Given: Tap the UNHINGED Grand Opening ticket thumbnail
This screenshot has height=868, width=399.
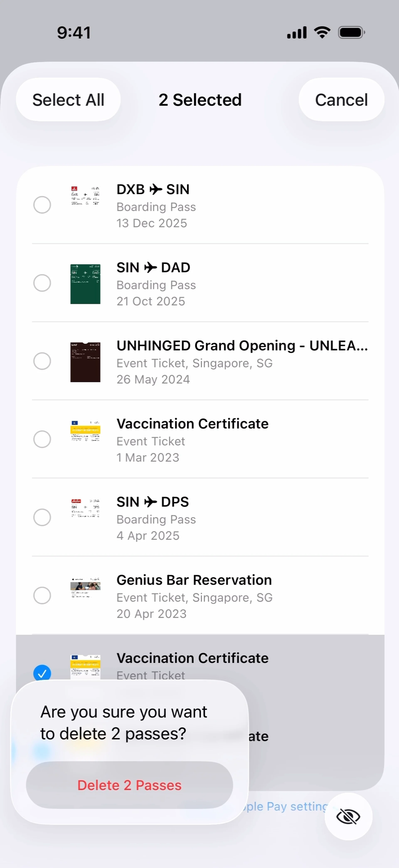Looking at the screenshot, I should click(x=85, y=362).
